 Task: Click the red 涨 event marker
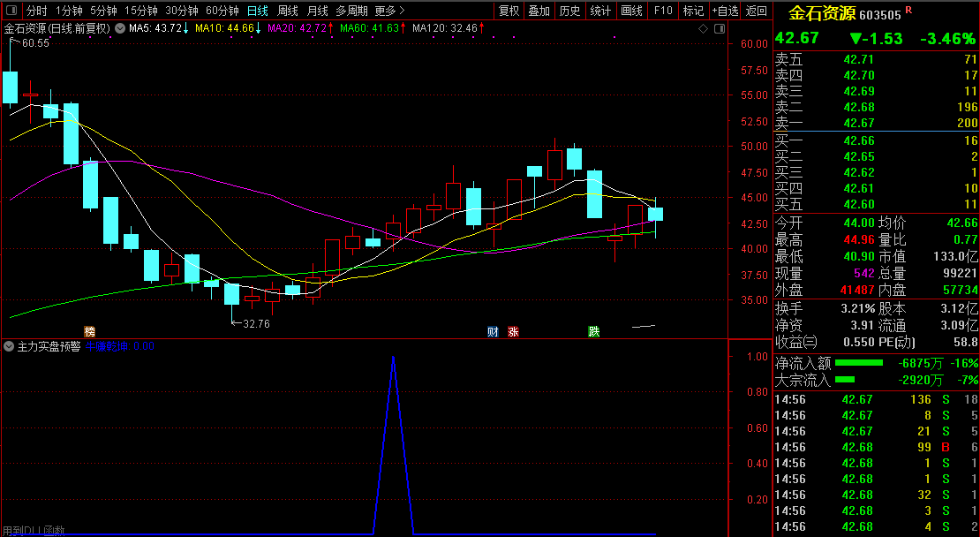pos(513,332)
